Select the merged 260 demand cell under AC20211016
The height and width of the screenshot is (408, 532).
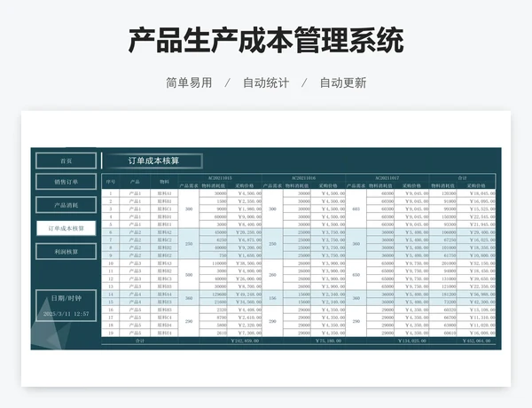point(272,275)
